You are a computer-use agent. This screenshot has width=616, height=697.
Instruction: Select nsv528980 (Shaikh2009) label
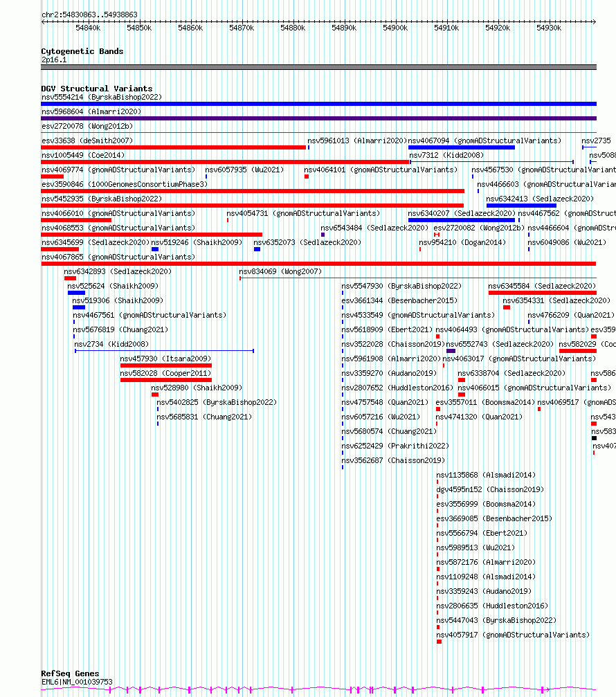click(x=197, y=388)
